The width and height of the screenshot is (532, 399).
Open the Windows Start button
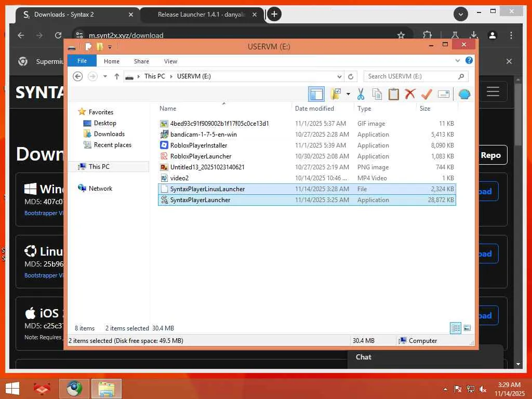coord(12,389)
